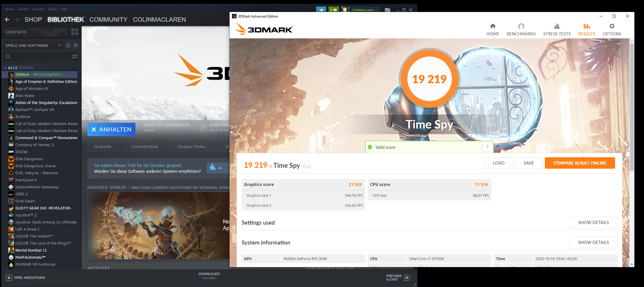Viewport: 644px width, 287px height.
Task: Open the Shopseite link
Action: tap(102, 147)
